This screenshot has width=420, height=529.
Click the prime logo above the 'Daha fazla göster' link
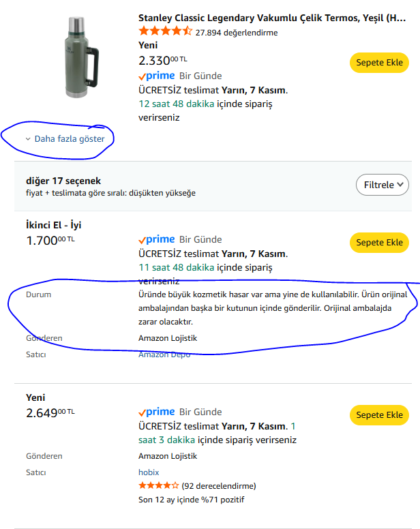(x=156, y=76)
